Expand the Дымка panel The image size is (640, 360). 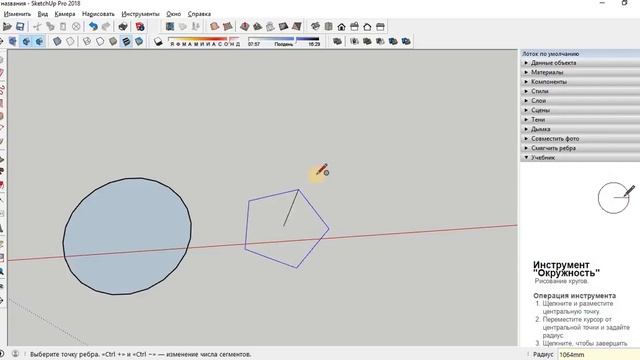pyautogui.click(x=580, y=129)
